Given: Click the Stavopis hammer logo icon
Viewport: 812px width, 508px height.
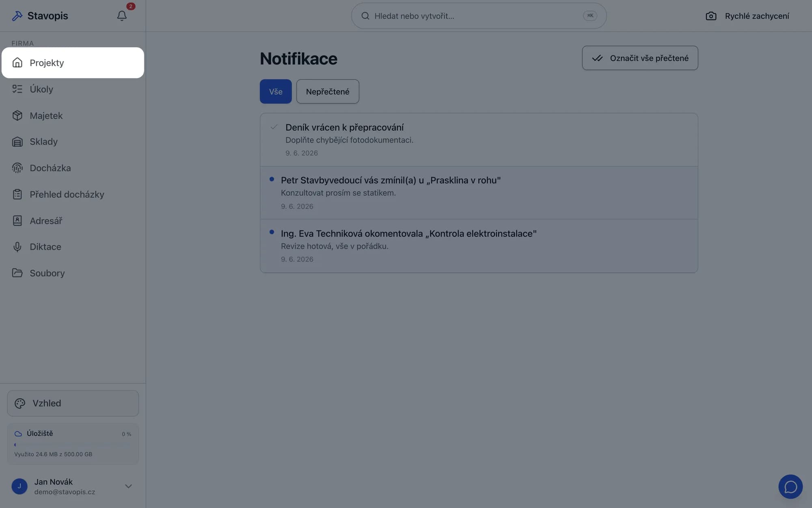Looking at the screenshot, I should point(17,16).
